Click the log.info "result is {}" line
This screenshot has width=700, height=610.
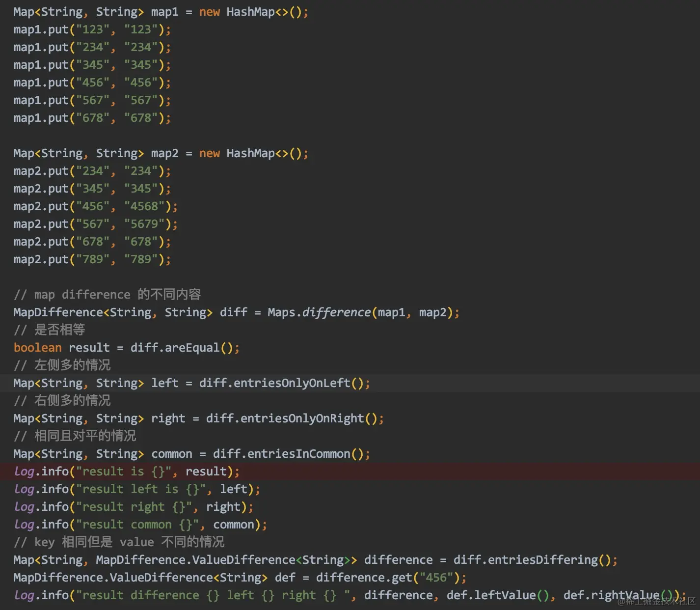click(x=127, y=471)
